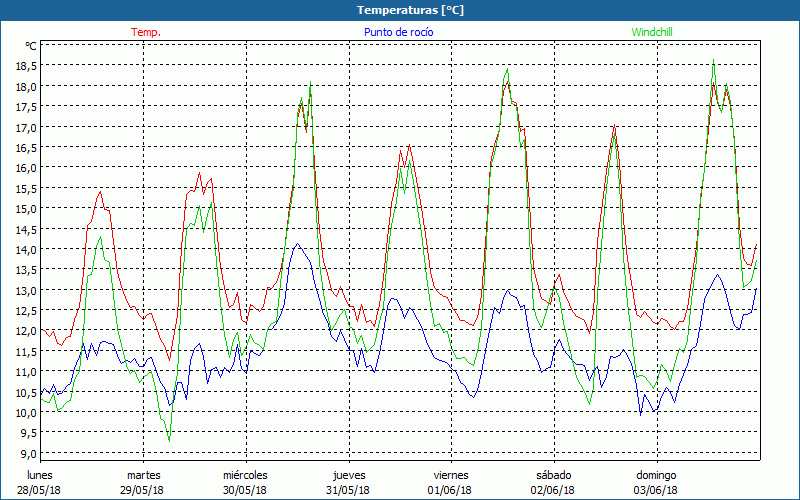Click the '10,0' y-axis value
Viewport: 800px width, 500px height.
(26, 412)
